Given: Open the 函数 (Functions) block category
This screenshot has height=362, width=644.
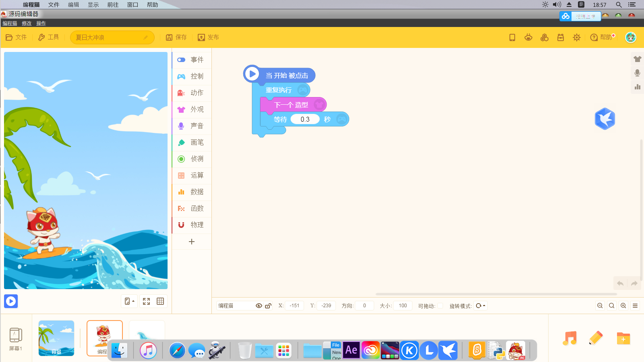Looking at the screenshot, I should (x=192, y=208).
